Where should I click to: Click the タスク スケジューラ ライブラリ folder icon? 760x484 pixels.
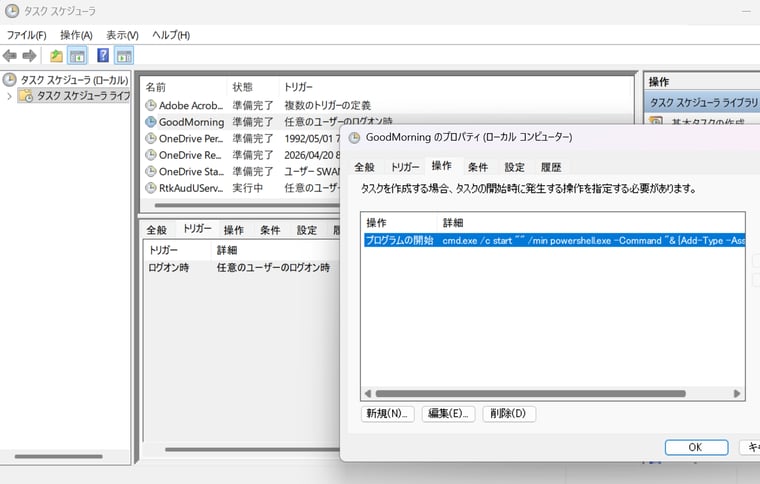coord(26,95)
